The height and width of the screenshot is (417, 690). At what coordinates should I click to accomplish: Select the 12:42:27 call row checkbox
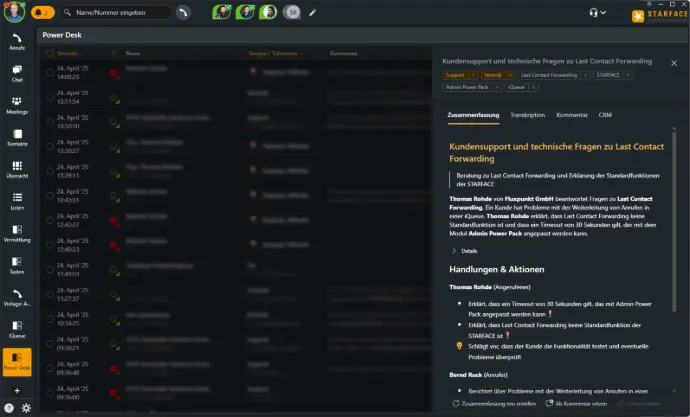click(50, 220)
